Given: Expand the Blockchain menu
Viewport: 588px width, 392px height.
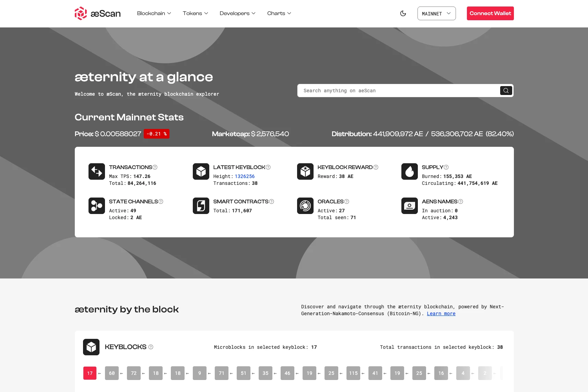Looking at the screenshot, I should (x=154, y=13).
